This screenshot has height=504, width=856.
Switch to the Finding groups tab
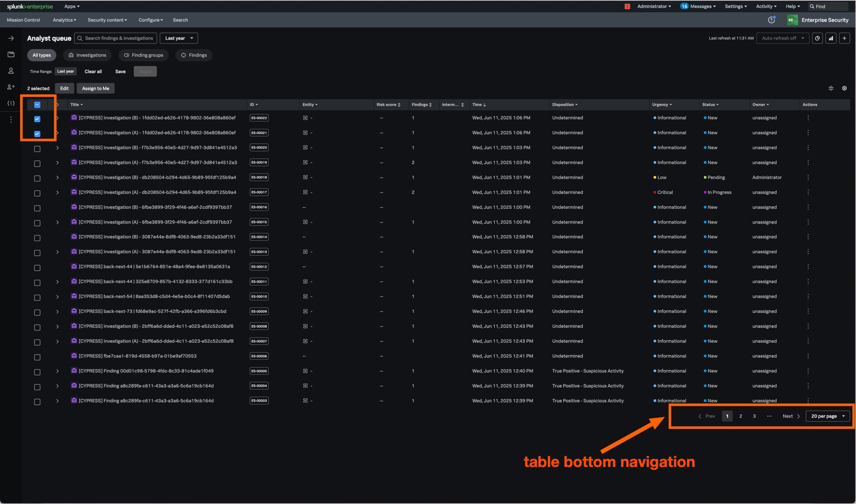click(x=144, y=55)
